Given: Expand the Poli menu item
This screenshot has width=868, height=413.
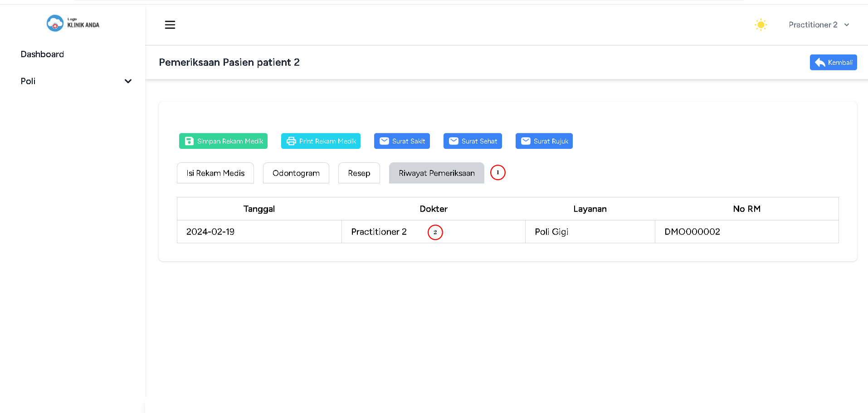Looking at the screenshot, I should (x=28, y=81).
